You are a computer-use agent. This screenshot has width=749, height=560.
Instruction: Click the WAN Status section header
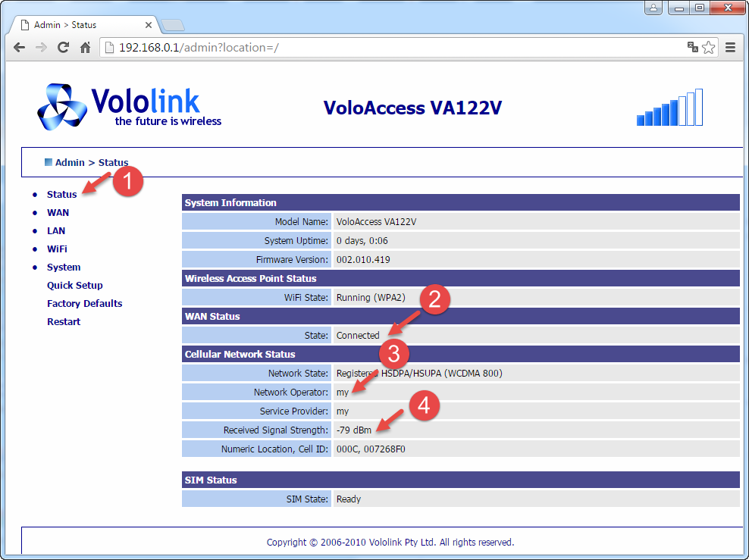tap(460, 316)
